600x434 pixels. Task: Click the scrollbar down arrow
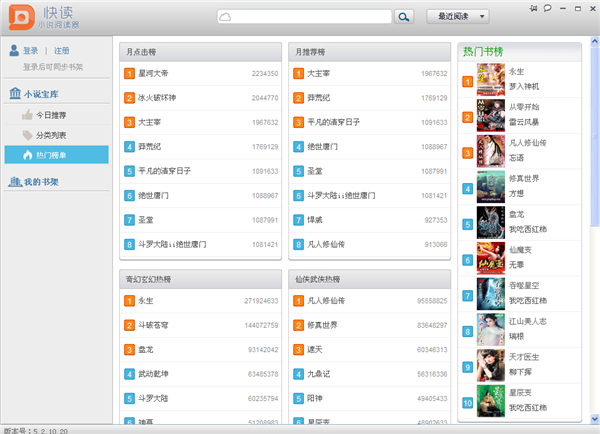[x=595, y=419]
